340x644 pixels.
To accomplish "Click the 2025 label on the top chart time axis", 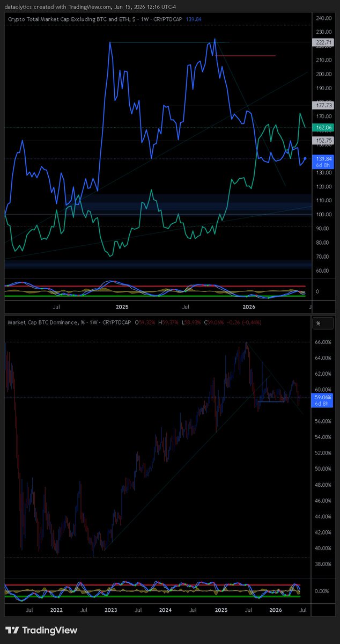I will [x=122, y=307].
